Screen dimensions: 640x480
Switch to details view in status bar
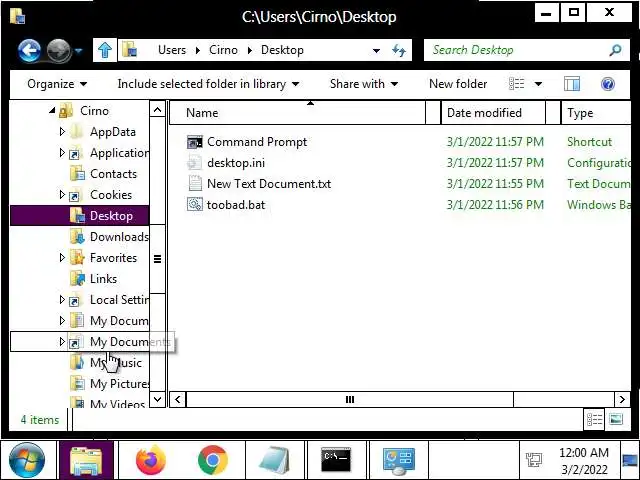(594, 419)
